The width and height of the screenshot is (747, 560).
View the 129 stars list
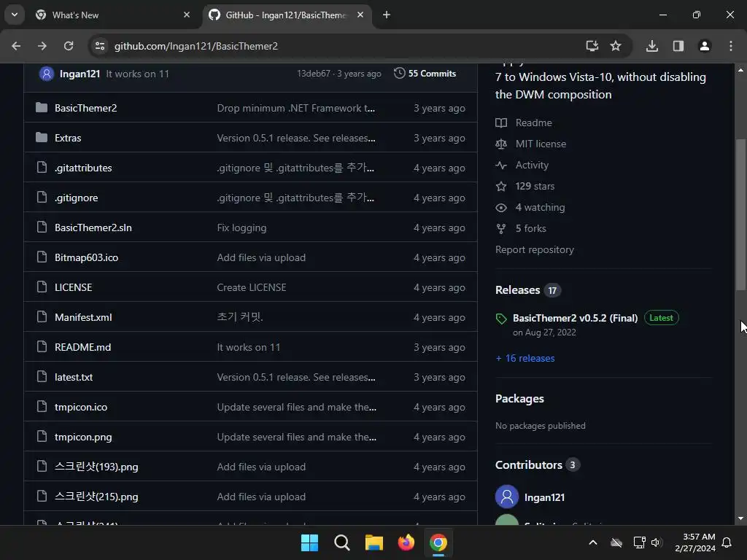(x=525, y=186)
